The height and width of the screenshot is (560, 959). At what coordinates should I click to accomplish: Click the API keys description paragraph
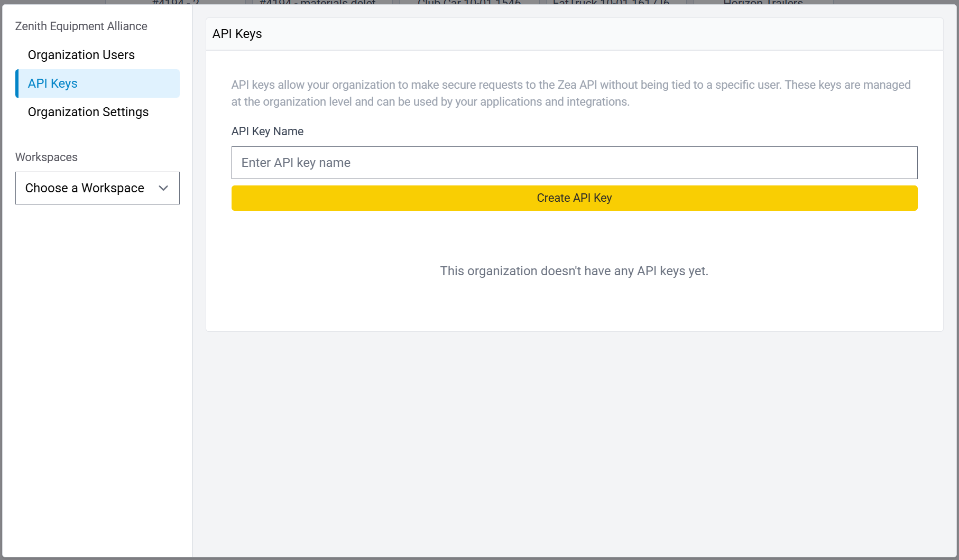click(571, 93)
